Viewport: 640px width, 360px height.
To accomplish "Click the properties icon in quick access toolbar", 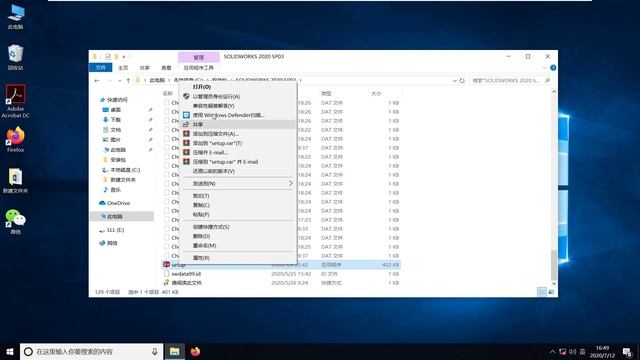I will [108, 57].
